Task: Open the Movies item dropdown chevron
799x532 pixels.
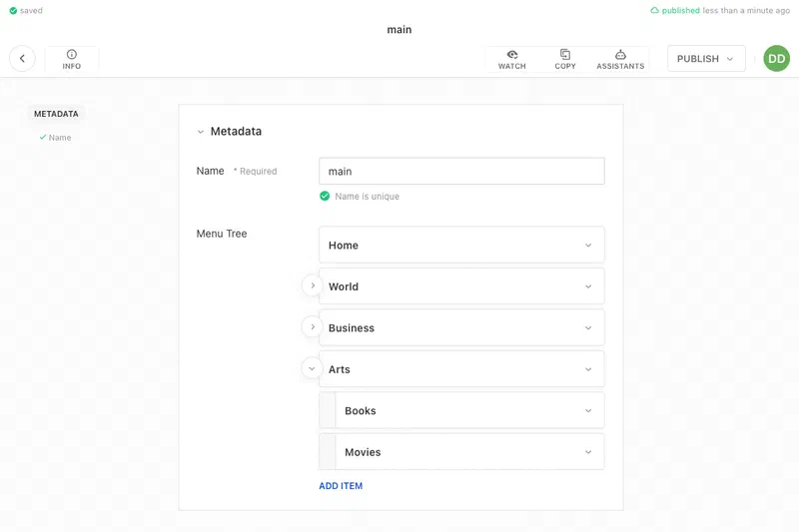Action: pos(588,452)
